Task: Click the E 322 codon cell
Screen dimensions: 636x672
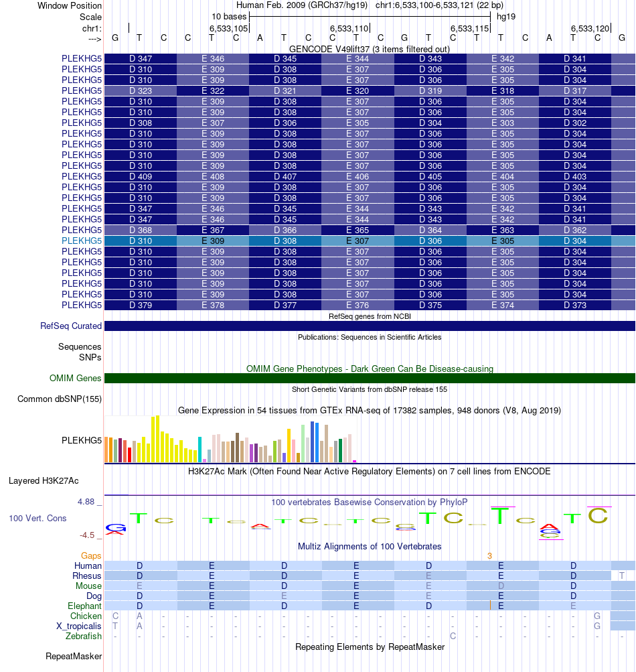Action: pos(213,90)
